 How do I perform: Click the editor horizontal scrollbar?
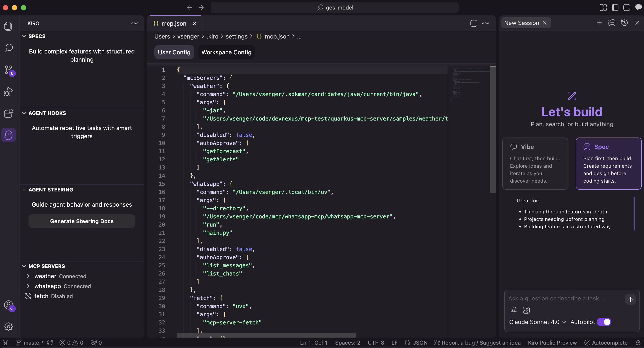tap(266, 335)
